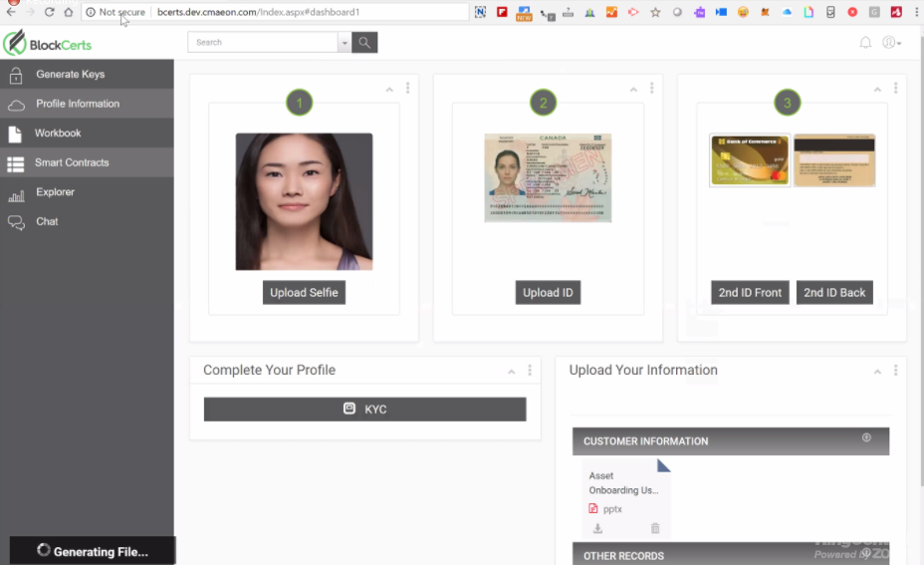Screen dimensions: 924x565
Task: Click the Explorer bar chart icon
Action: pos(16,195)
